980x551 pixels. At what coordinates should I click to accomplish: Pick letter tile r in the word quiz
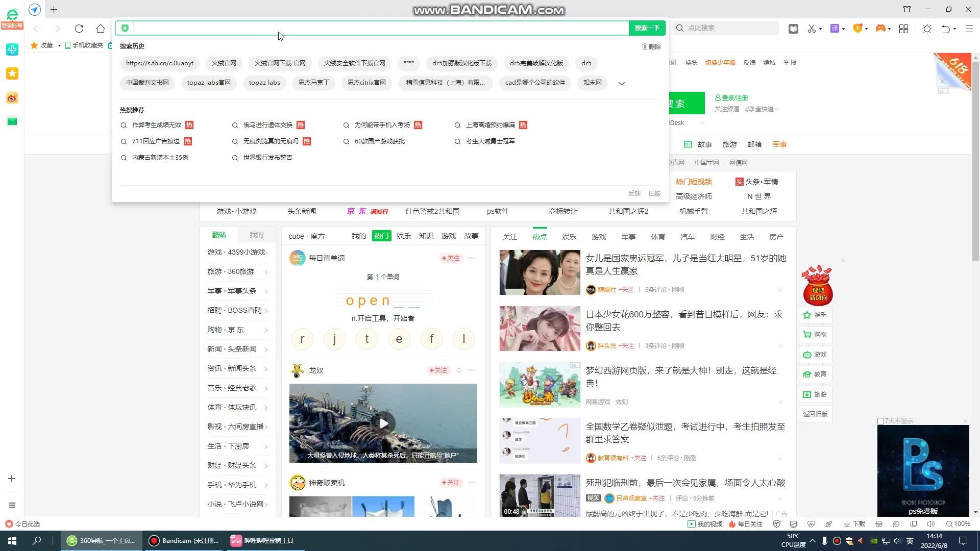coord(302,339)
